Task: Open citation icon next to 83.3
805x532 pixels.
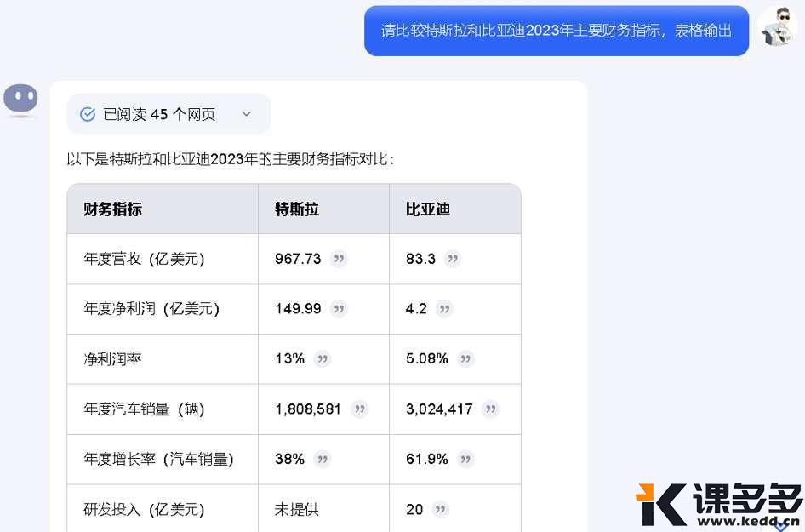Action: (x=453, y=258)
